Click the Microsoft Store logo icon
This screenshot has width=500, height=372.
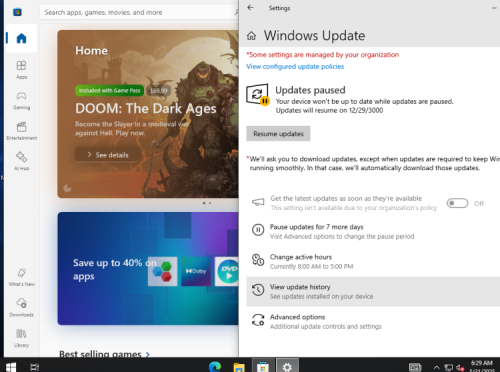coord(17,12)
